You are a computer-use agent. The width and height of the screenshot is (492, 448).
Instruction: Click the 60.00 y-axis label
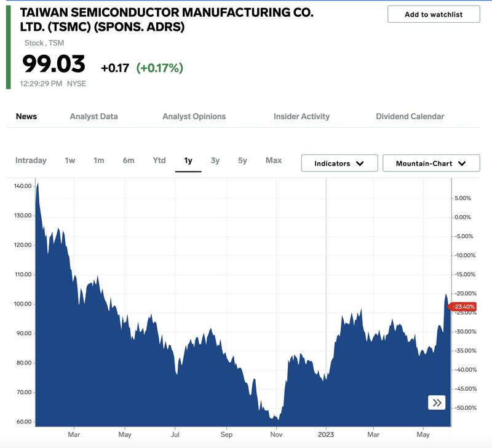pos(24,422)
